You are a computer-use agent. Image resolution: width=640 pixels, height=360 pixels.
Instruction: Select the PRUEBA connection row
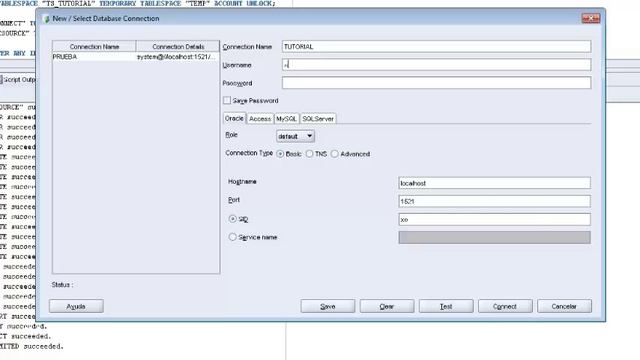pos(136,57)
